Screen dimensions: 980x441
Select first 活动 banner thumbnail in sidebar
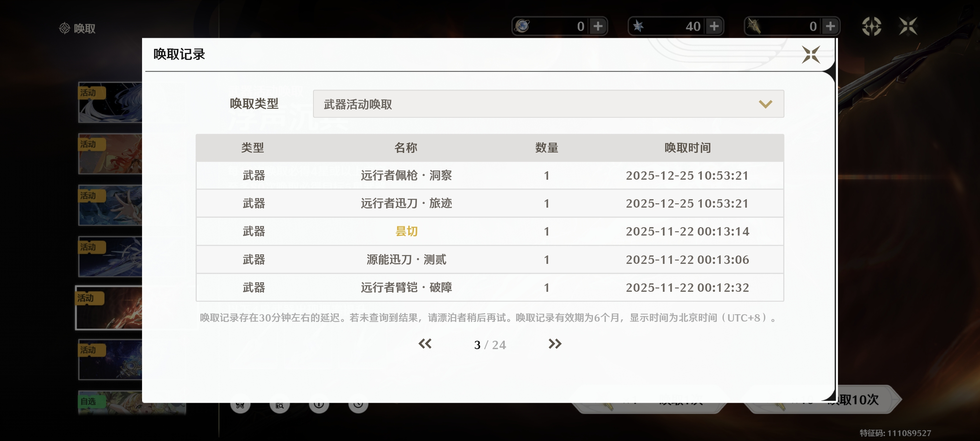pyautogui.click(x=110, y=103)
